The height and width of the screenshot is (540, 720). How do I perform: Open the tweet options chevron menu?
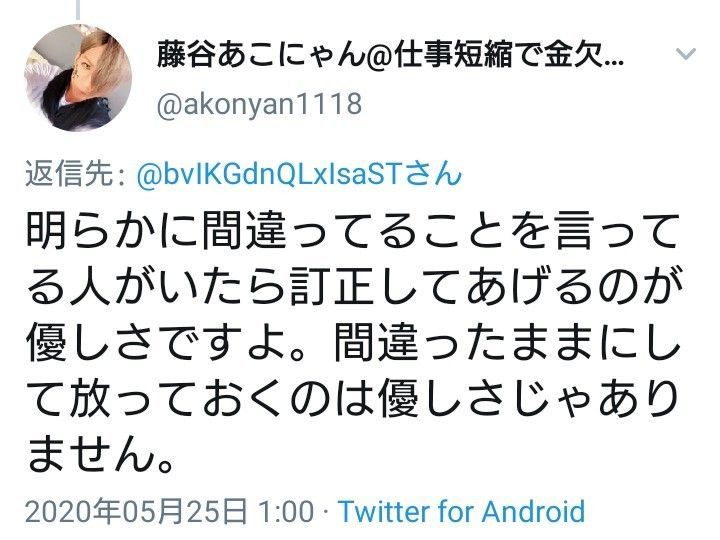pyautogui.click(x=686, y=54)
